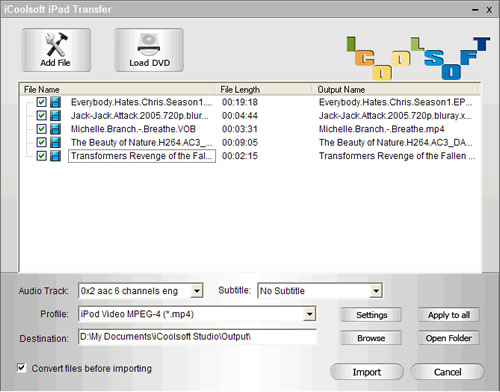
Task: Click the Load DVD button
Action: coord(149,50)
